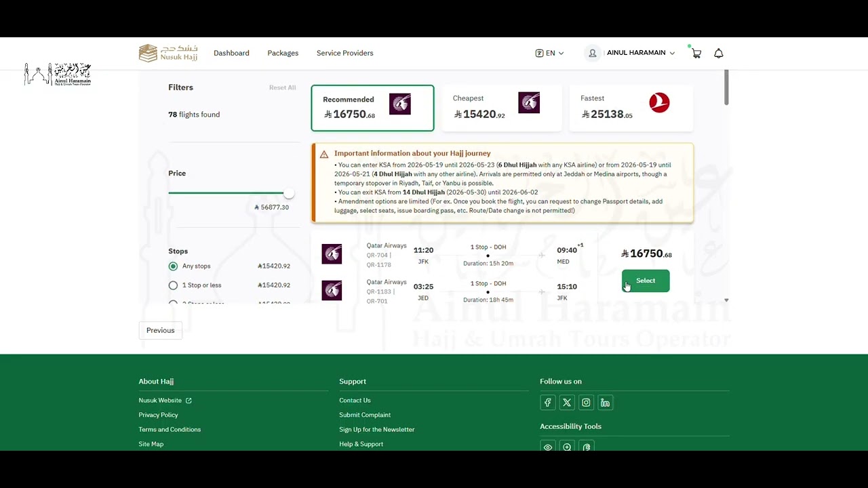Select 1 Stop or less radio option
The image size is (868, 488).
pyautogui.click(x=173, y=285)
